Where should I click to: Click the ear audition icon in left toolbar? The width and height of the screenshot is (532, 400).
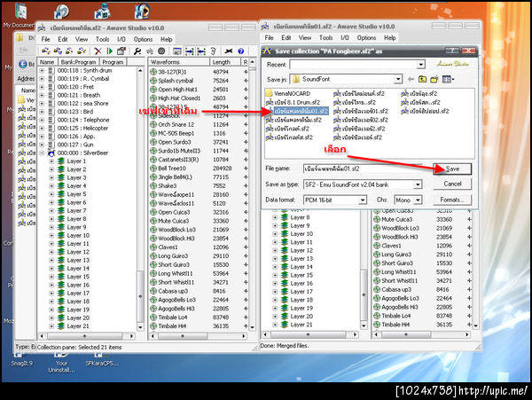click(x=213, y=51)
